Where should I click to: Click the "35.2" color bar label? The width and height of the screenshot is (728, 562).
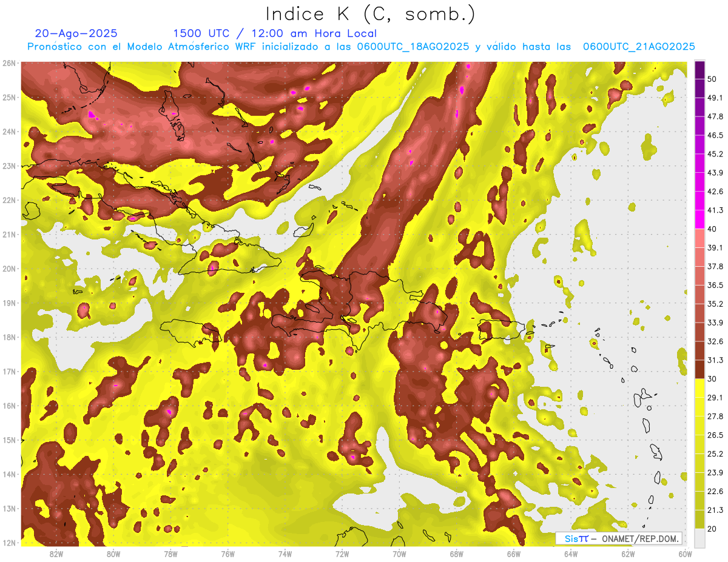(x=715, y=304)
